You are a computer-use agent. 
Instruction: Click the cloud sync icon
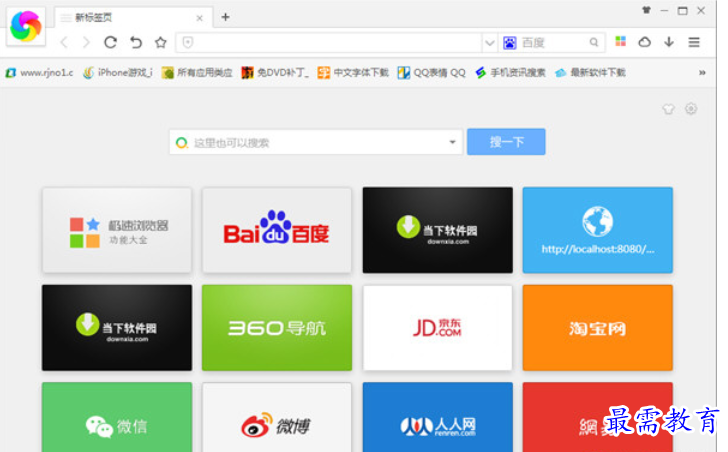tap(644, 42)
